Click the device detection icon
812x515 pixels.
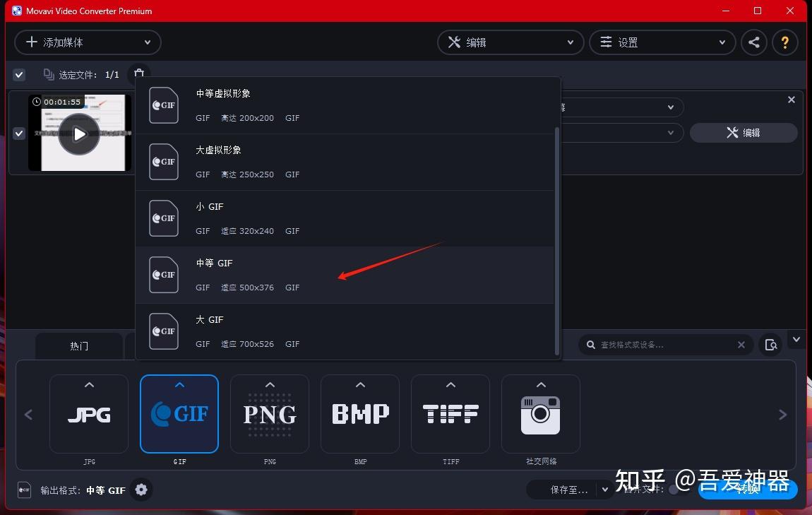click(x=770, y=345)
